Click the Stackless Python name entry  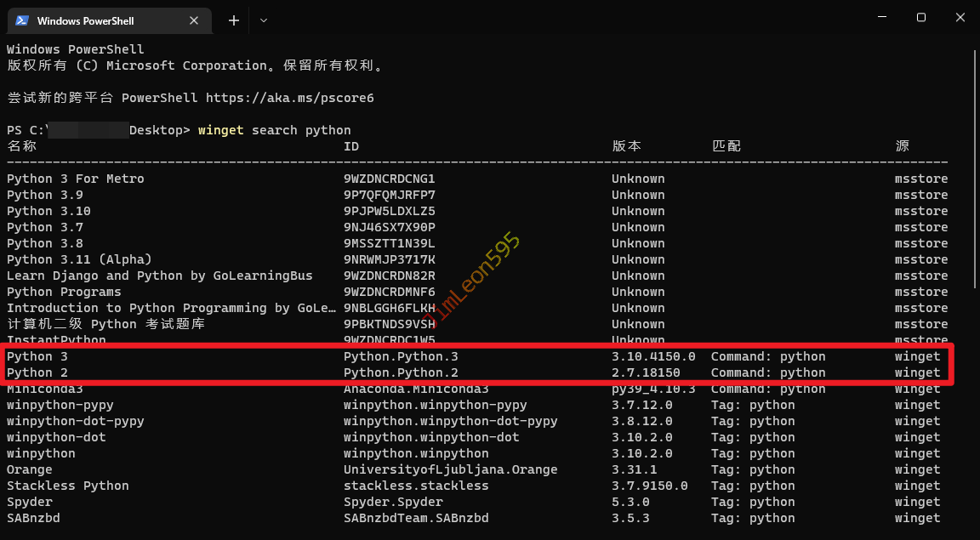tap(68, 486)
